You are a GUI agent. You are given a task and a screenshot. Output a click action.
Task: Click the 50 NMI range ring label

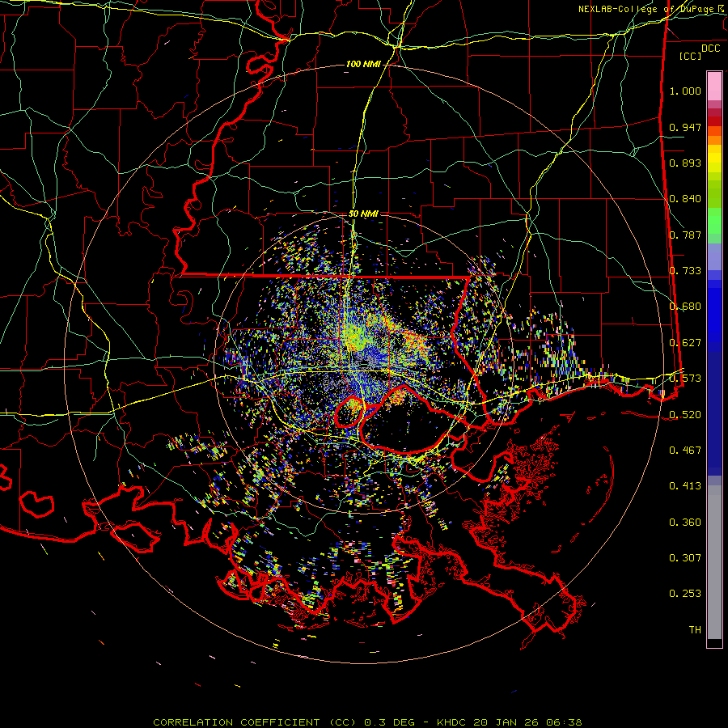pos(363,214)
